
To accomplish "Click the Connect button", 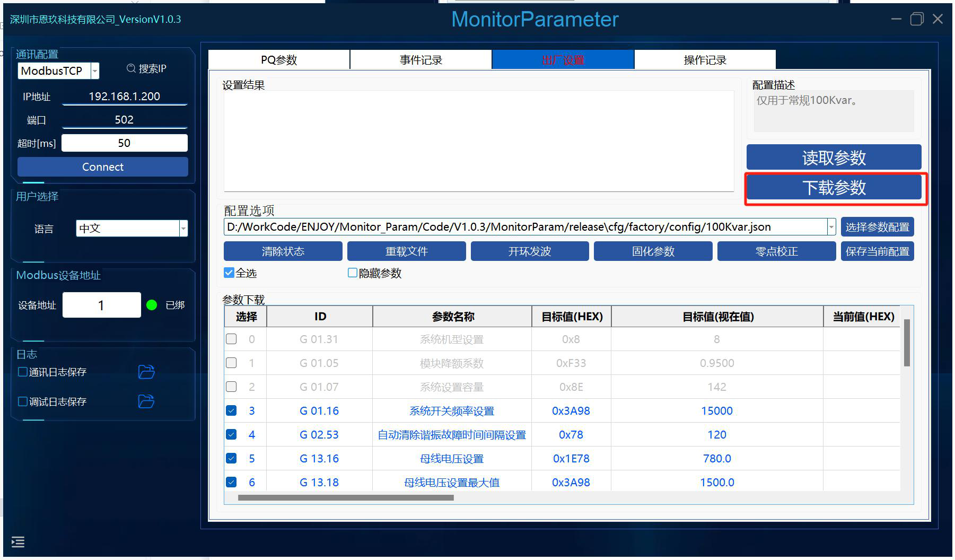I will click(103, 167).
